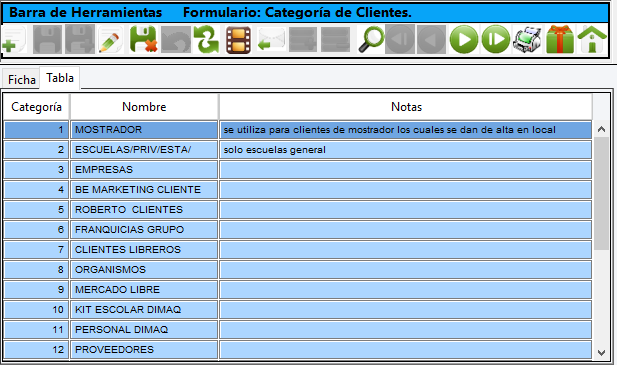Click the green refresh arrows icon
The height and width of the screenshot is (365, 617).
point(207,39)
